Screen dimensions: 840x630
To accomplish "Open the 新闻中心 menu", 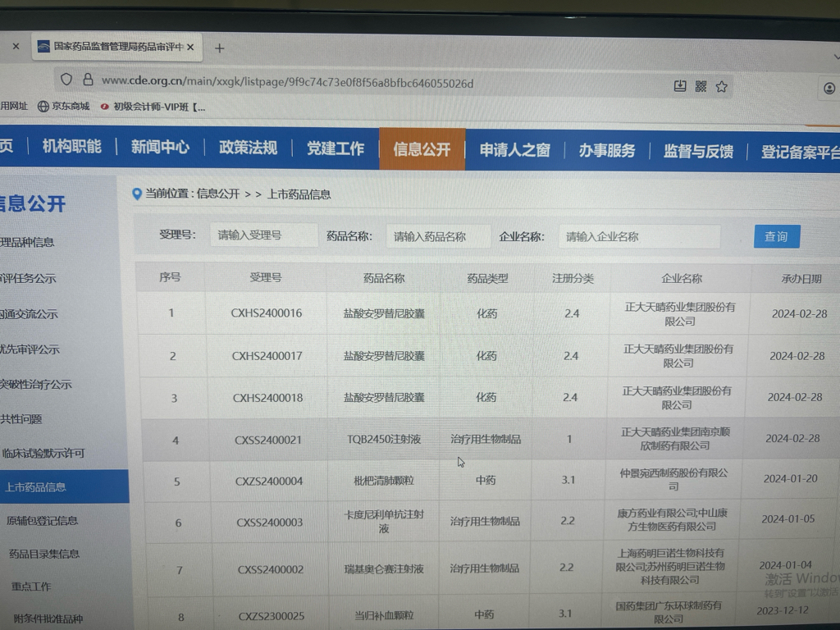I will (x=160, y=147).
